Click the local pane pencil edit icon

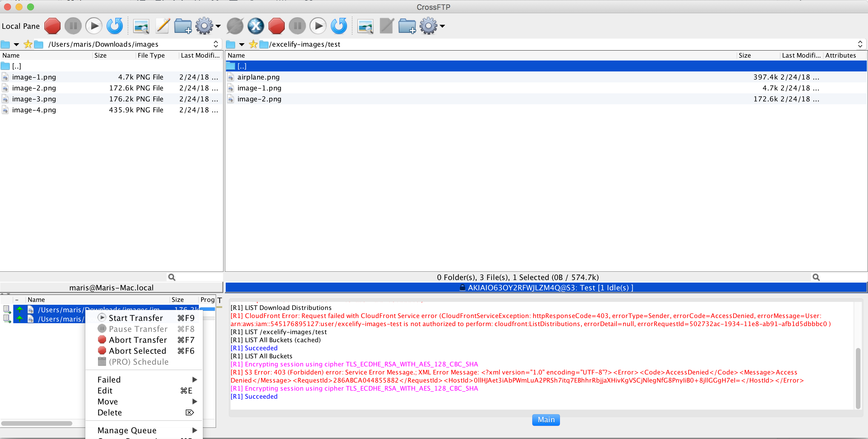163,26
